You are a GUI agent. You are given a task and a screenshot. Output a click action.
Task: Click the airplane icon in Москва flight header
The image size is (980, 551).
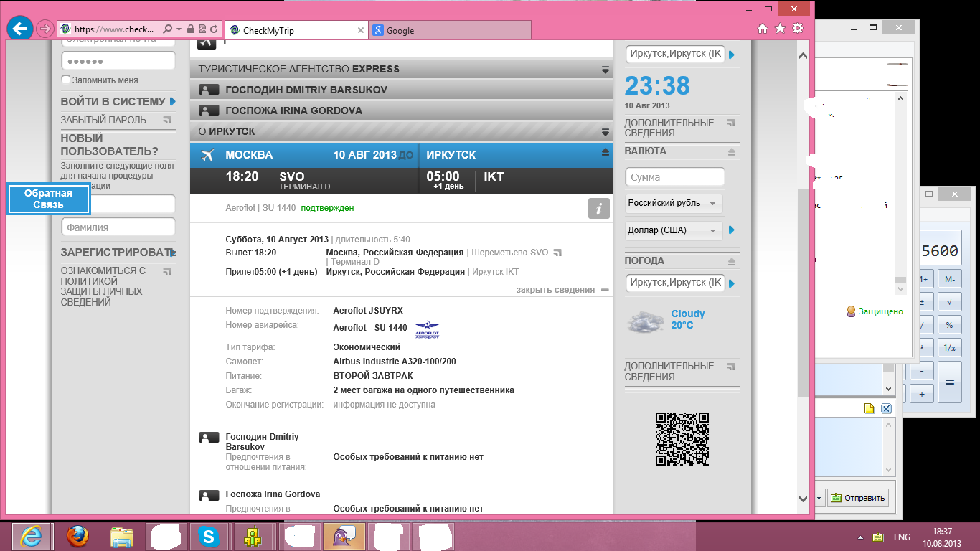[x=209, y=155]
